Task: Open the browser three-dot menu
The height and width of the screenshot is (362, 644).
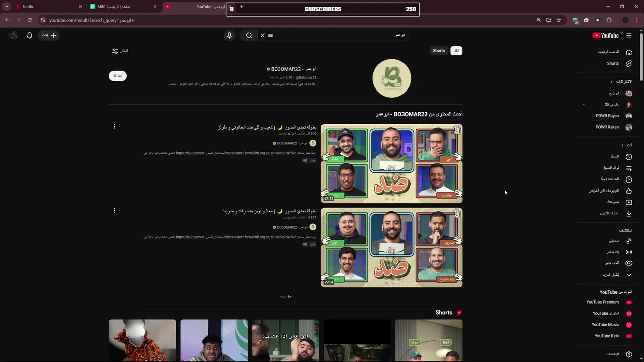Action: tap(637, 20)
